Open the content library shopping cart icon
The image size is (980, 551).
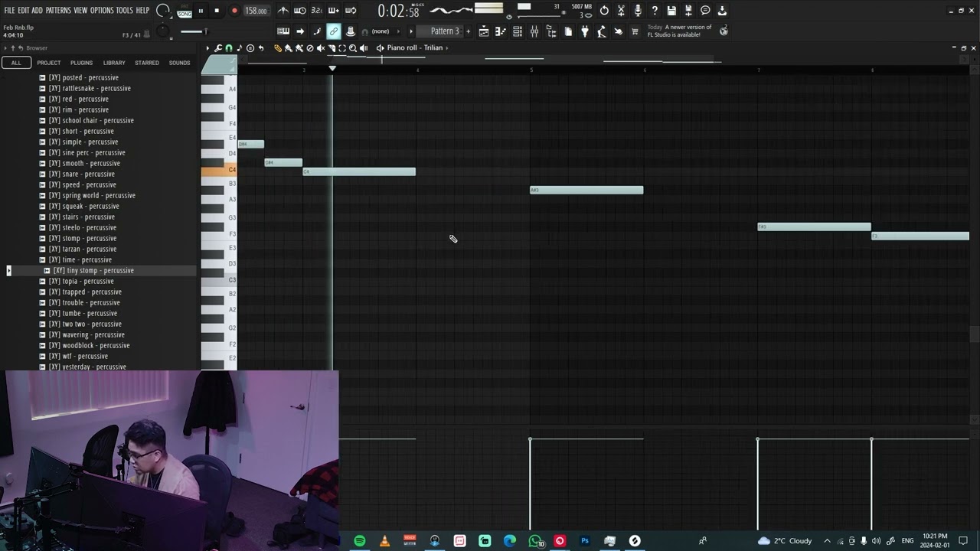[x=635, y=31]
